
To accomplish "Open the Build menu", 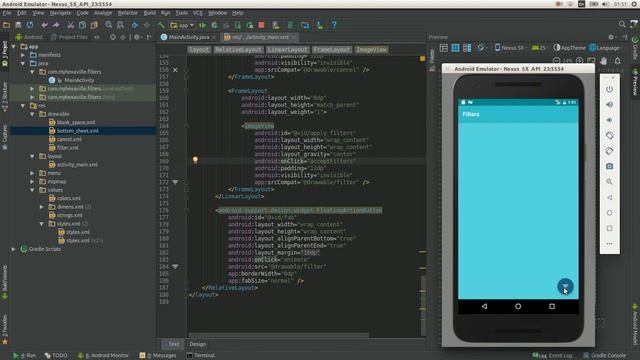I will 149,13.
